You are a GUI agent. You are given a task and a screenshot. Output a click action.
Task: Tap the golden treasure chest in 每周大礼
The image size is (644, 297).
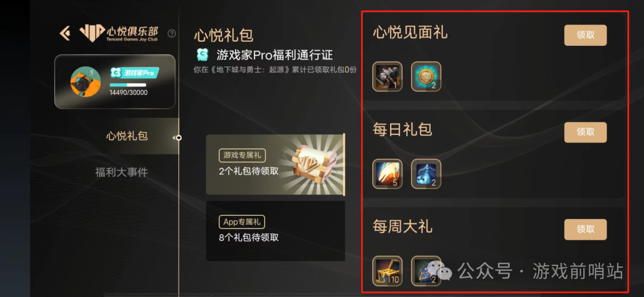tap(388, 271)
